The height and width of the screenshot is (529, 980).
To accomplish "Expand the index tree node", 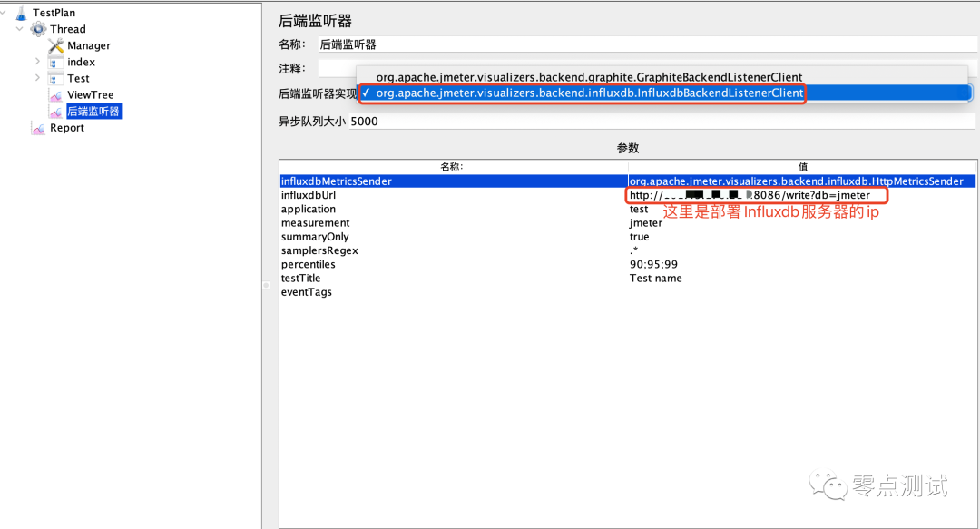I will pos(37,62).
